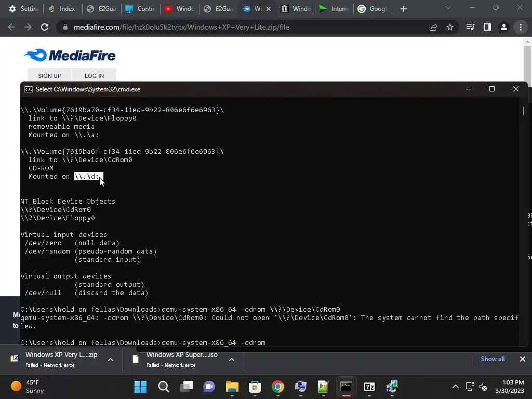Click the last qemu-system-x86_64 -cdrom prompt line

pyautogui.click(x=143, y=343)
